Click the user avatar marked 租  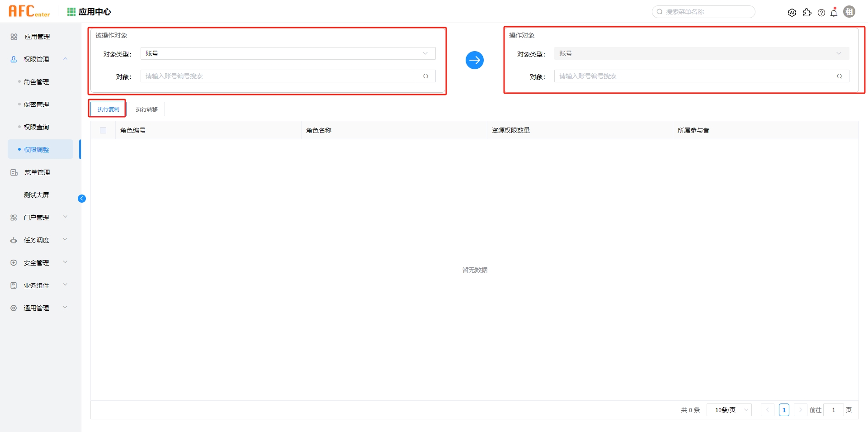tap(849, 11)
